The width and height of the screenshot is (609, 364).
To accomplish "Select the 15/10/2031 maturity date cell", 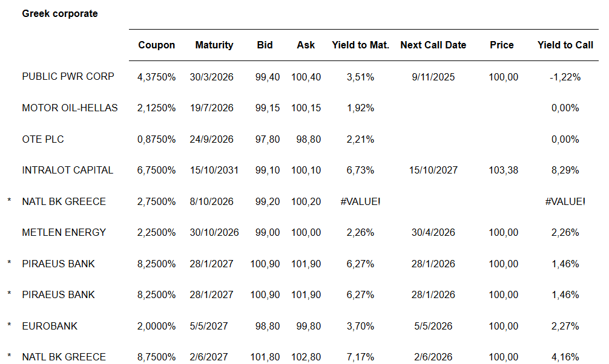I will click(x=214, y=170).
